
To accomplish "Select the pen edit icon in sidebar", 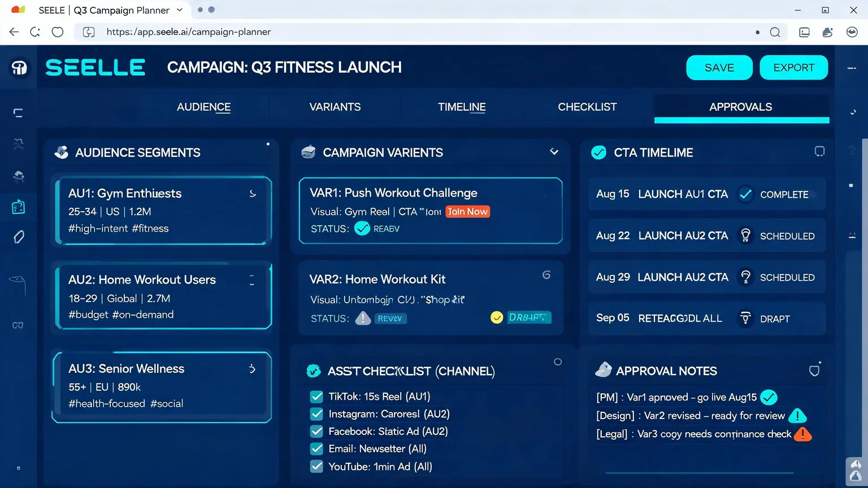I will [19, 237].
